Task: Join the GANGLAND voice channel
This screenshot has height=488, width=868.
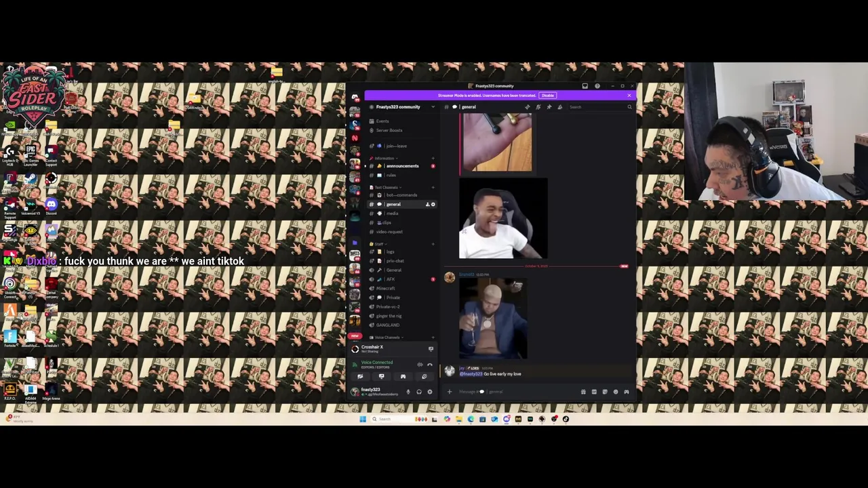Action: pyautogui.click(x=388, y=325)
